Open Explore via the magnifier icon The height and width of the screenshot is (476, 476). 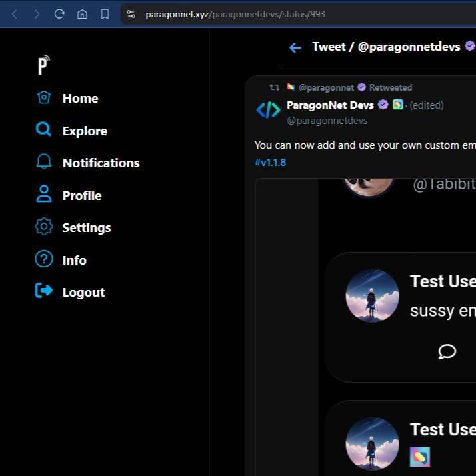pos(44,130)
